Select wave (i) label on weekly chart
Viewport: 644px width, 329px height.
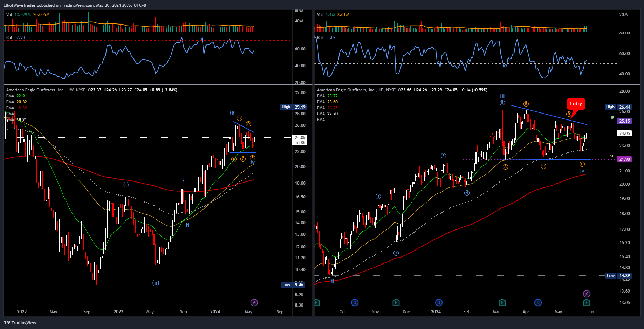tap(126, 185)
